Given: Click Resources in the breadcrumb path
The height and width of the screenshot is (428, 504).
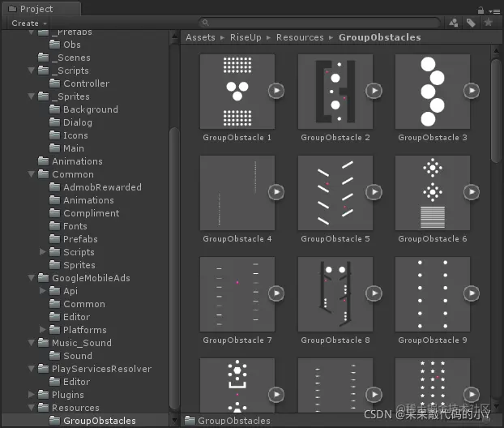Looking at the screenshot, I should point(300,37).
